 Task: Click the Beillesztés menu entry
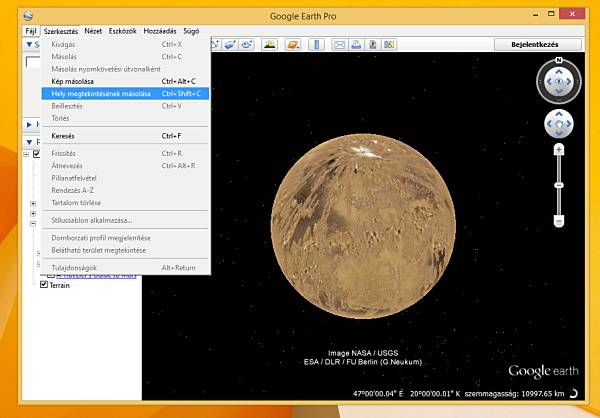(126, 106)
